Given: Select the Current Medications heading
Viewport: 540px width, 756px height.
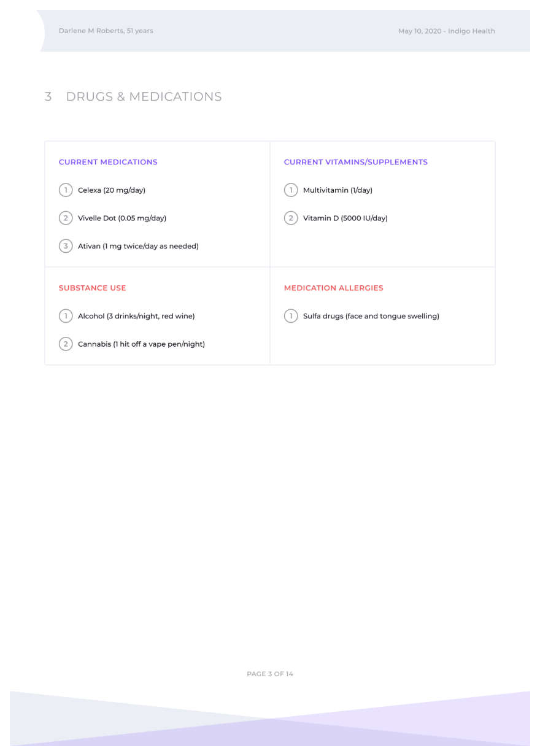Looking at the screenshot, I should [x=108, y=163].
